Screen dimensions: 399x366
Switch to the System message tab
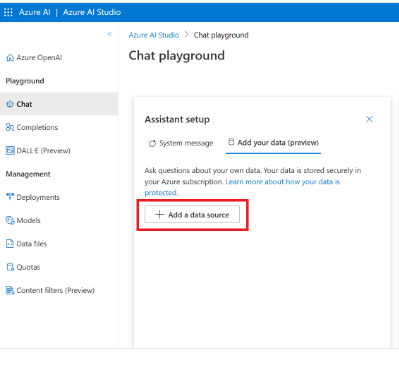181,143
